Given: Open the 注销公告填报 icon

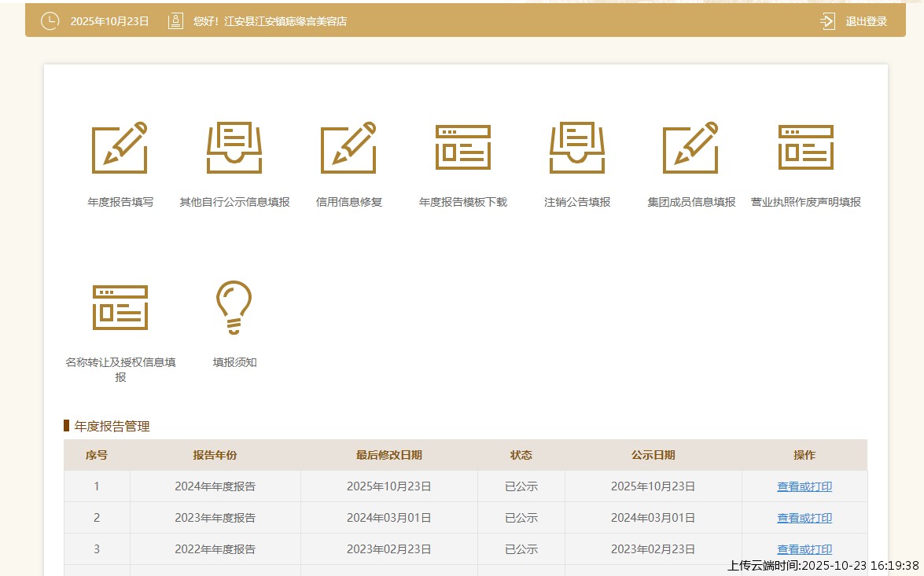Looking at the screenshot, I should click(577, 148).
